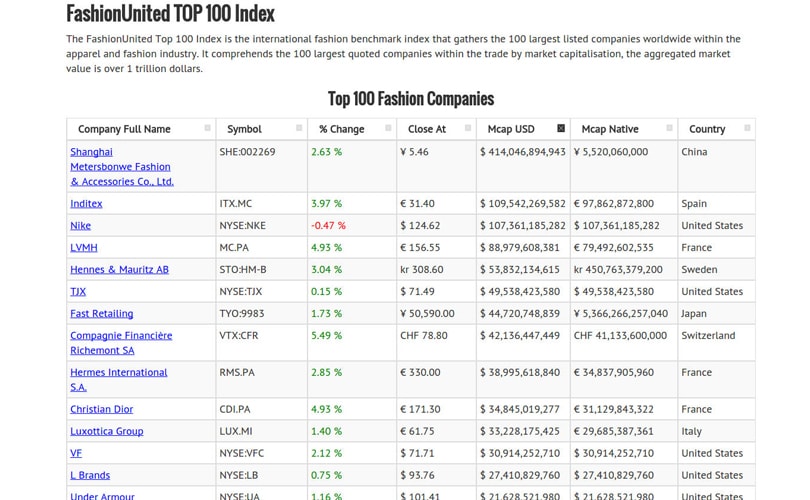810x500 pixels.
Task: Click sort icon in Country column header
Action: [746, 128]
